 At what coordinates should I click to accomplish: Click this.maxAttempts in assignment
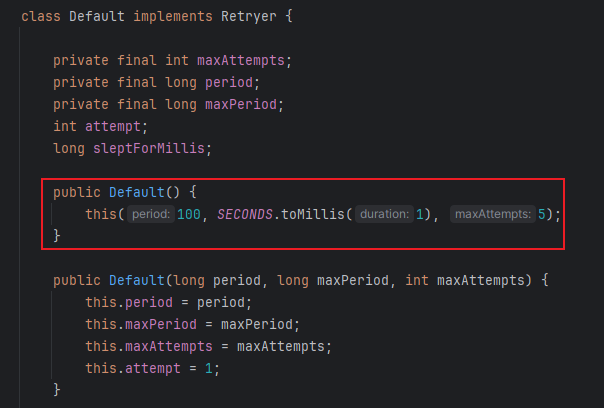(x=149, y=346)
